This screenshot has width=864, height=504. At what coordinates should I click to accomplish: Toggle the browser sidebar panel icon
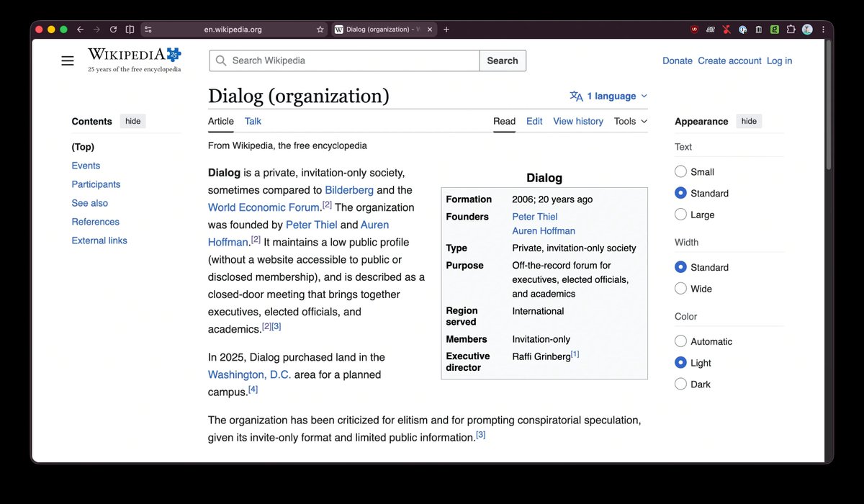click(x=130, y=30)
